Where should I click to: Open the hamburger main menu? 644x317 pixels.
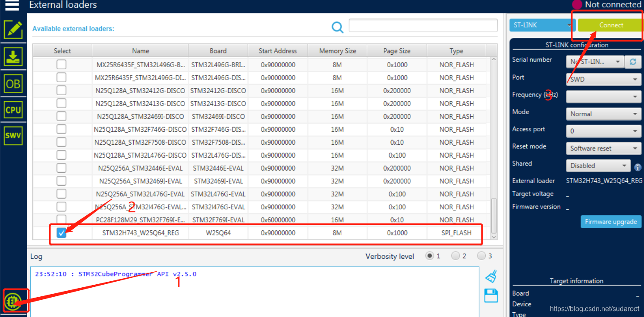point(12,5)
